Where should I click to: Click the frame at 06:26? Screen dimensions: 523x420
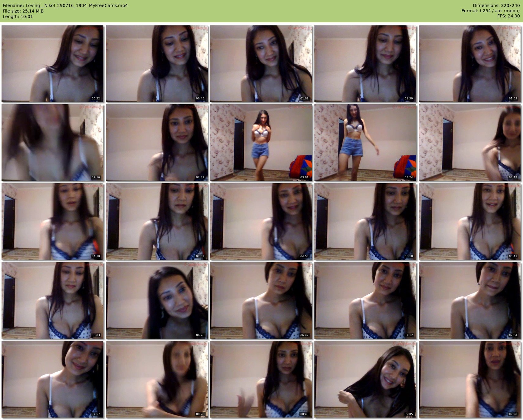157,300
